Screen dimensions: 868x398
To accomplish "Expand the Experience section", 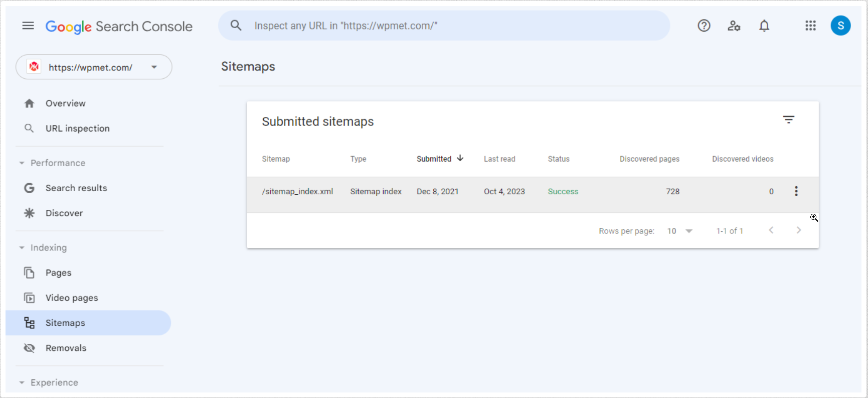I will pos(22,382).
